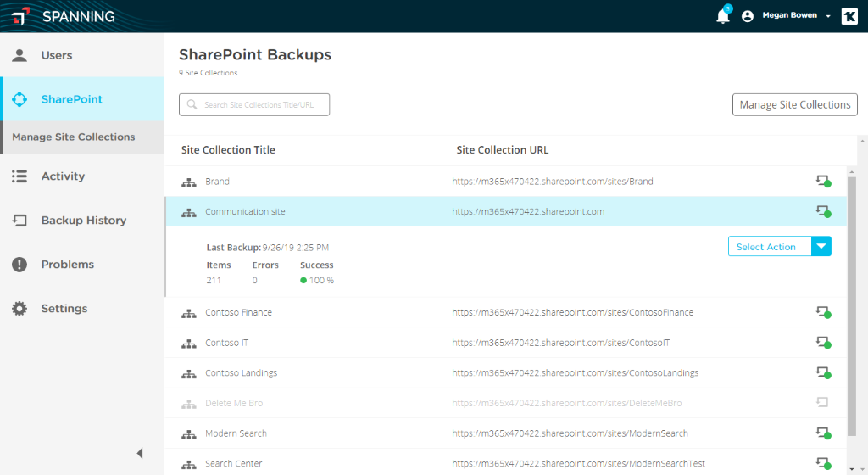Viewport: 868px width, 475px height.
Task: Click Contoso Landings backup status icon
Action: point(823,372)
